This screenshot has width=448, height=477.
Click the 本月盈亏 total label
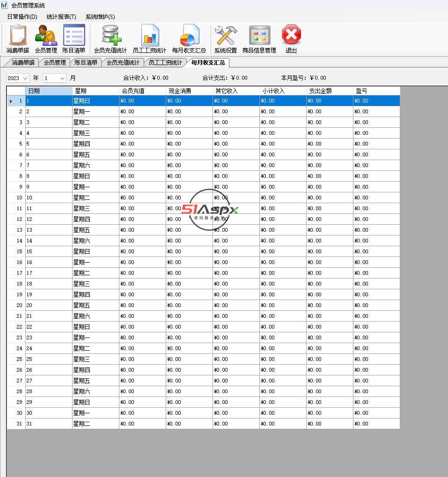click(x=303, y=78)
